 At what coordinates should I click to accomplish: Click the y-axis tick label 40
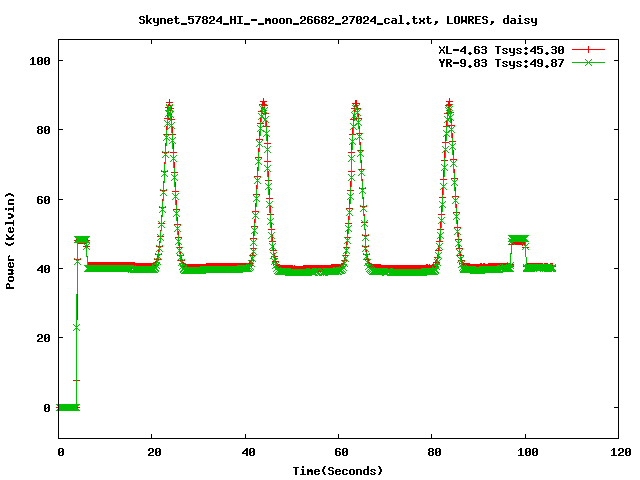point(43,269)
